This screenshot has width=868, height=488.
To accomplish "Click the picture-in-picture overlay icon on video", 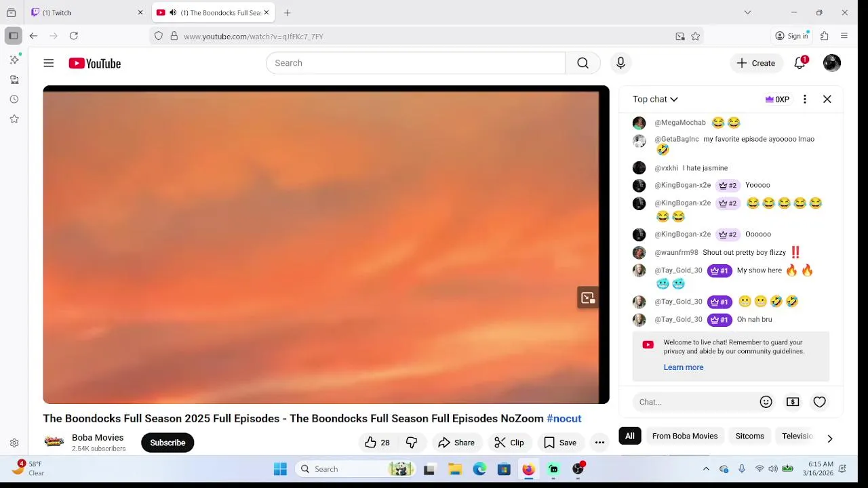I will (x=587, y=298).
